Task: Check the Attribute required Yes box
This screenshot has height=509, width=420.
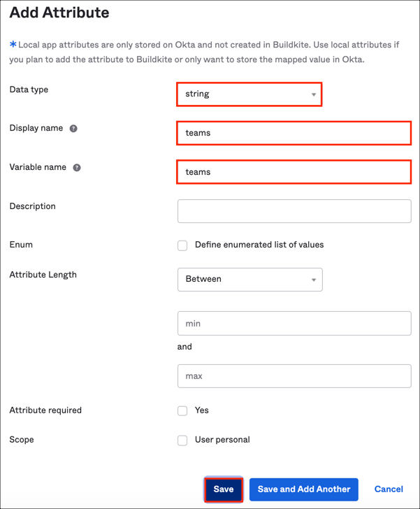Action: click(182, 411)
